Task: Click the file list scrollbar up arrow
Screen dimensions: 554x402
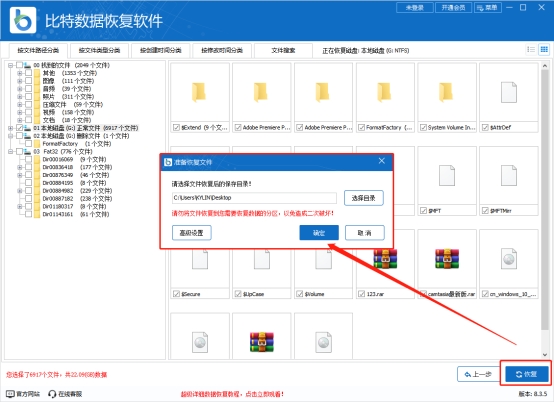Action: click(544, 66)
